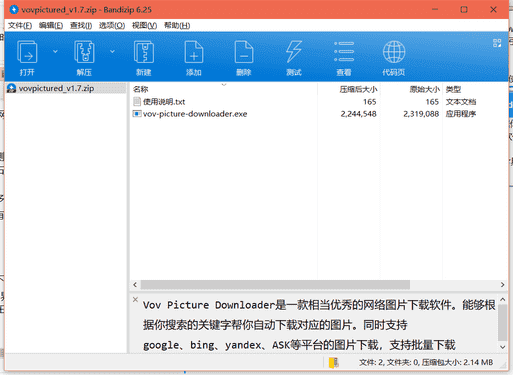Click the View (查看) list icon
The width and height of the screenshot is (513, 375).
344,51
